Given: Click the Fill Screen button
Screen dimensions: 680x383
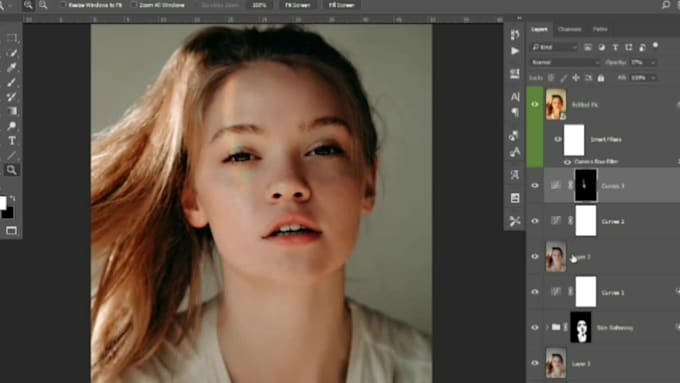Looking at the screenshot, I should [341, 5].
